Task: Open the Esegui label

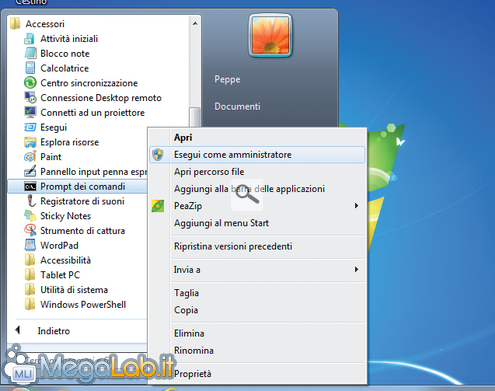Action: [x=54, y=127]
